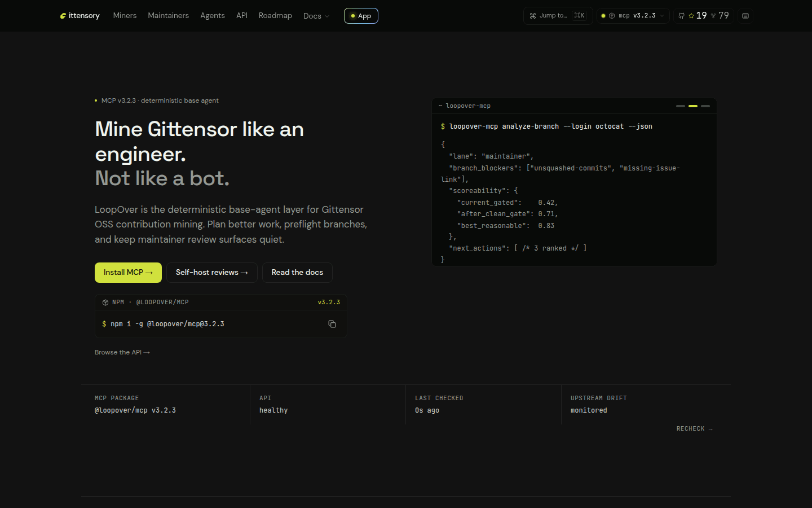Click the Install MCP button
This screenshot has width=812, height=508.
click(128, 273)
